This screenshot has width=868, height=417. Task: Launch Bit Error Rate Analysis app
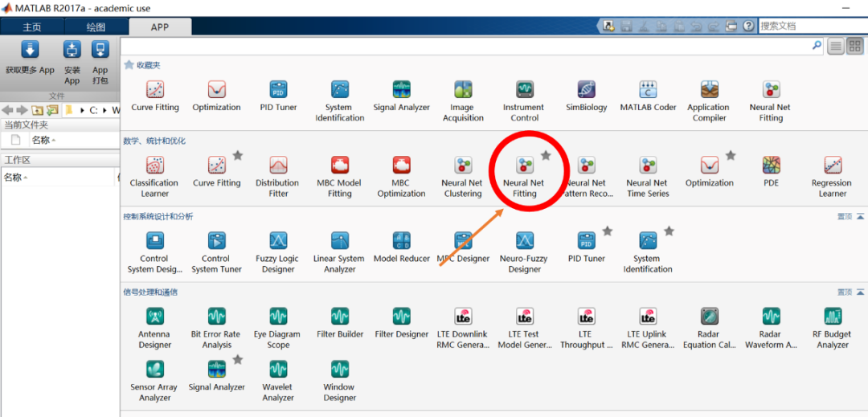(216, 329)
